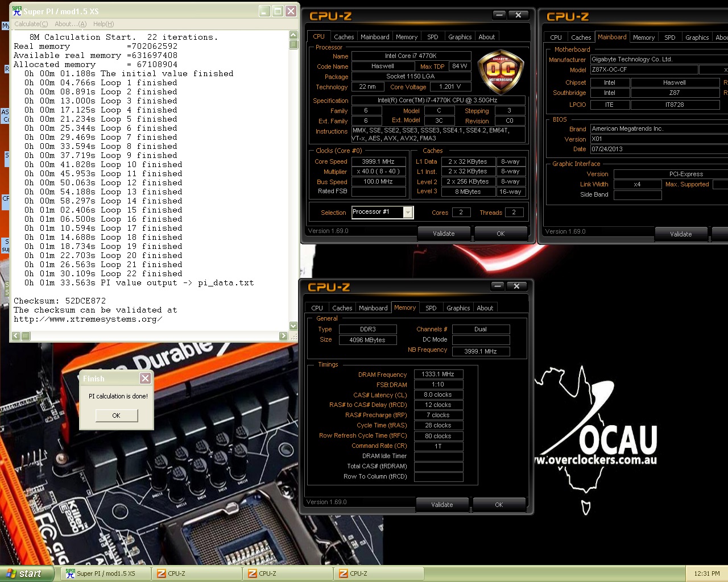Minimize the CPU-Z Memory window
Screen dimensions: 728x582
coord(498,286)
